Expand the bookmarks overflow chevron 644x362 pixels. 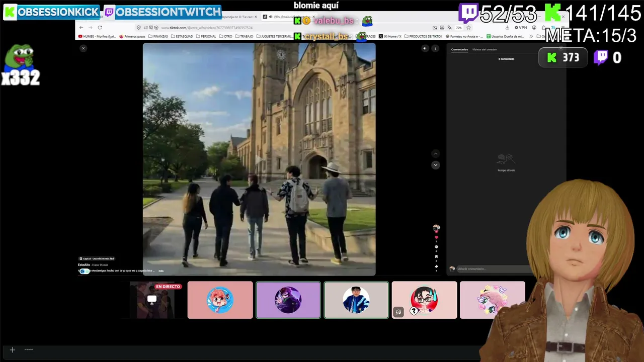(531, 36)
